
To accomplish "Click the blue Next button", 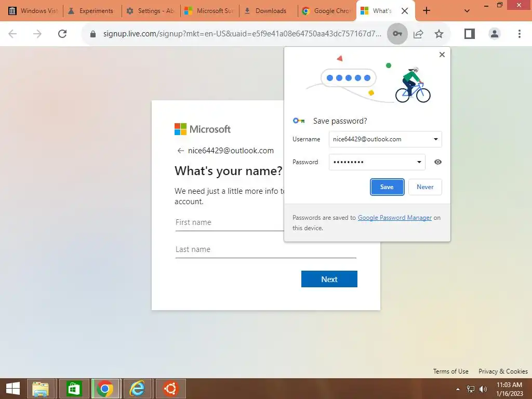I will pos(329,279).
